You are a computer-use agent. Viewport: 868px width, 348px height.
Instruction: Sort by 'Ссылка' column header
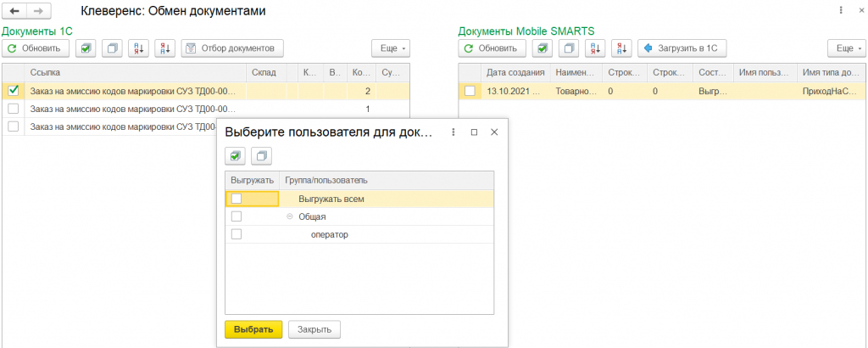[135, 73]
